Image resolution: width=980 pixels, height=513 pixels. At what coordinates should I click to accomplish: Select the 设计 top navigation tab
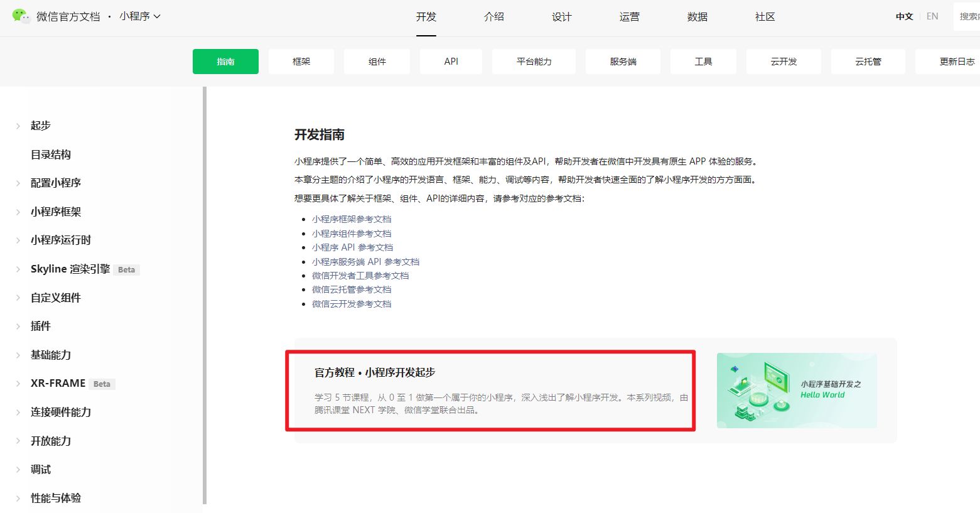562,17
